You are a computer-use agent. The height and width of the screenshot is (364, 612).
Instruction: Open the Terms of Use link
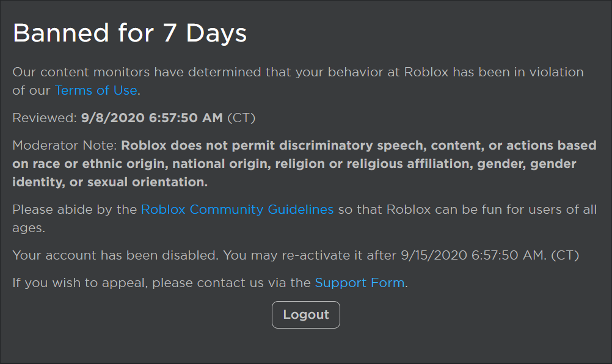click(x=96, y=90)
